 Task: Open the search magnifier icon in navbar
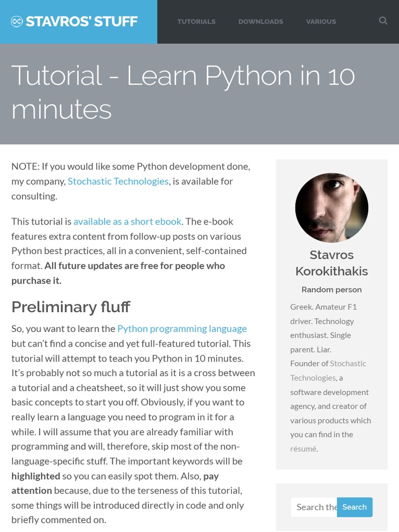click(383, 21)
